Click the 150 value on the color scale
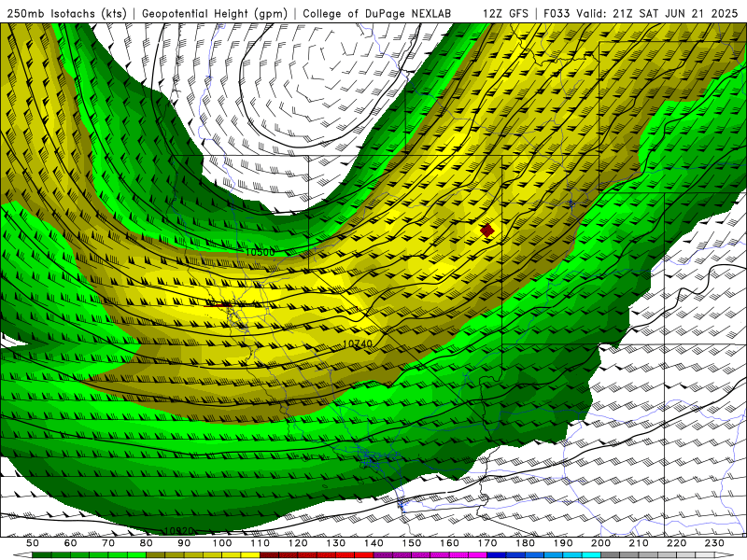 [x=412, y=543]
